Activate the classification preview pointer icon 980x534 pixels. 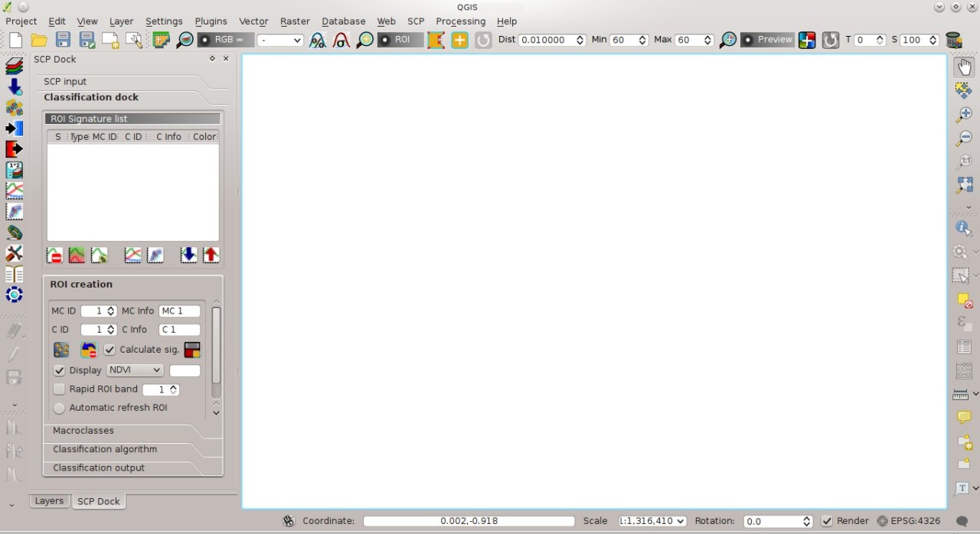coord(807,40)
